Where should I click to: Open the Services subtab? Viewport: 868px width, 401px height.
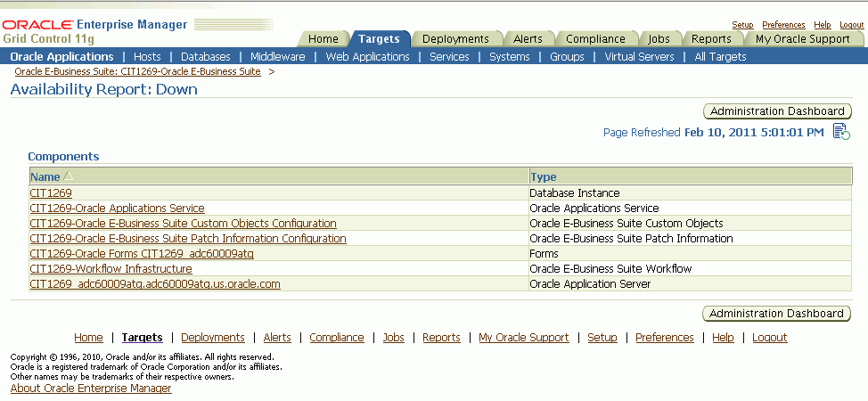coord(449,56)
